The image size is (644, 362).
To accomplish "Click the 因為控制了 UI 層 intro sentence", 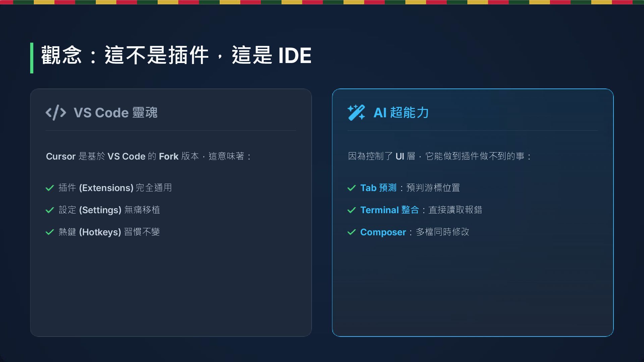I will (x=439, y=156).
